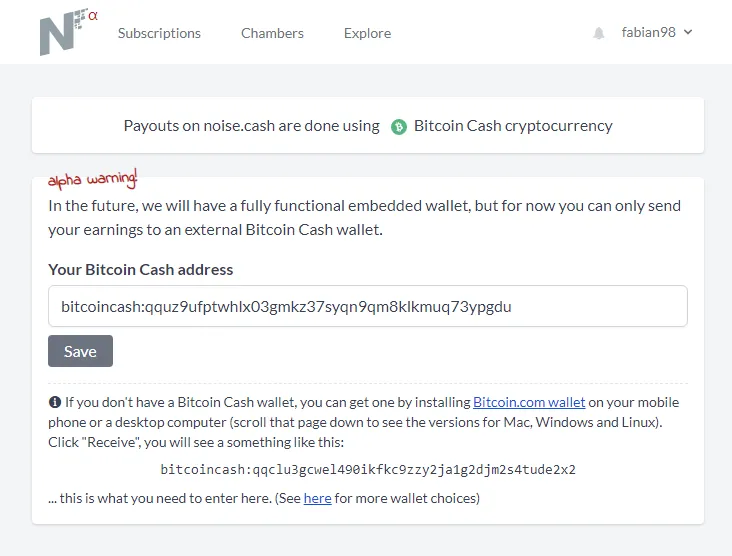Click the red alpha symbol beside logo
The width and height of the screenshot is (732, 556).
pyautogui.click(x=93, y=16)
